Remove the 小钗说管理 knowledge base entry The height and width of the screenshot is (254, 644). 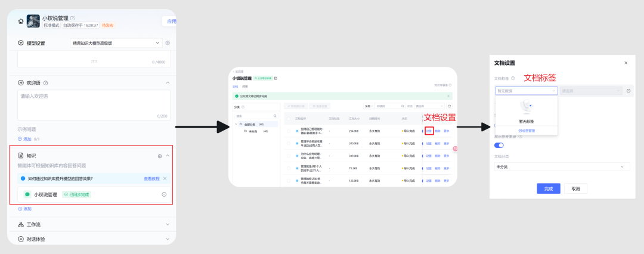point(165,195)
